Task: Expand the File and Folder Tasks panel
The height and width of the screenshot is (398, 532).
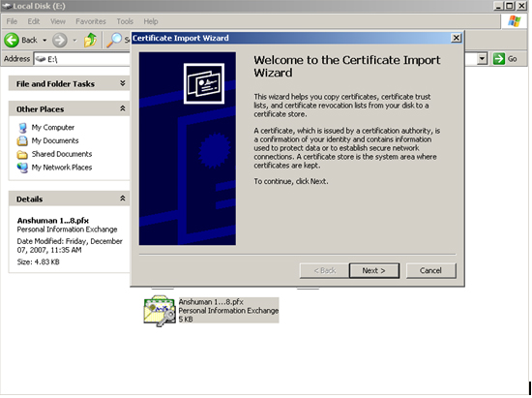Action: click(x=123, y=83)
